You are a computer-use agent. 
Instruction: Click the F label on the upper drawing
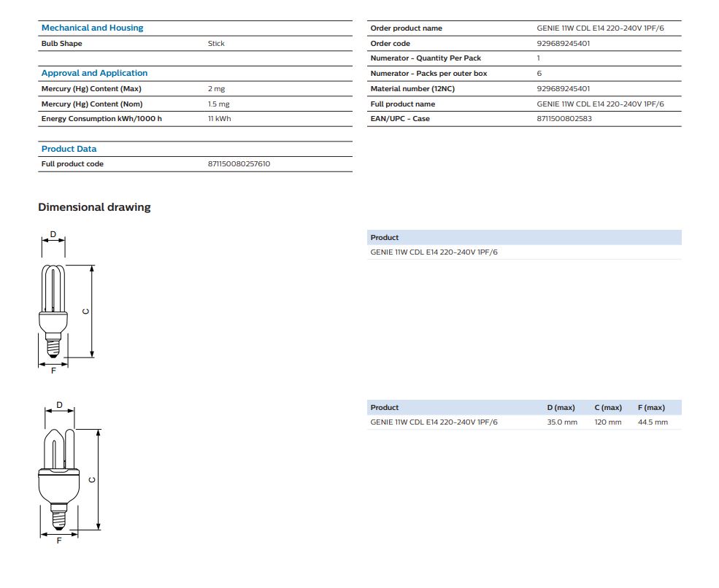coord(53,371)
